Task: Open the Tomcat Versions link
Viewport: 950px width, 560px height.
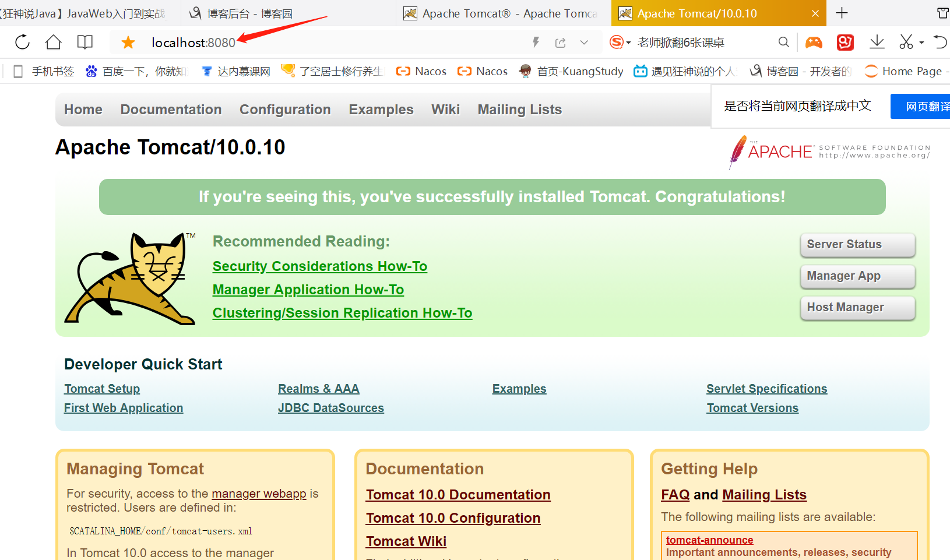Action: click(752, 408)
